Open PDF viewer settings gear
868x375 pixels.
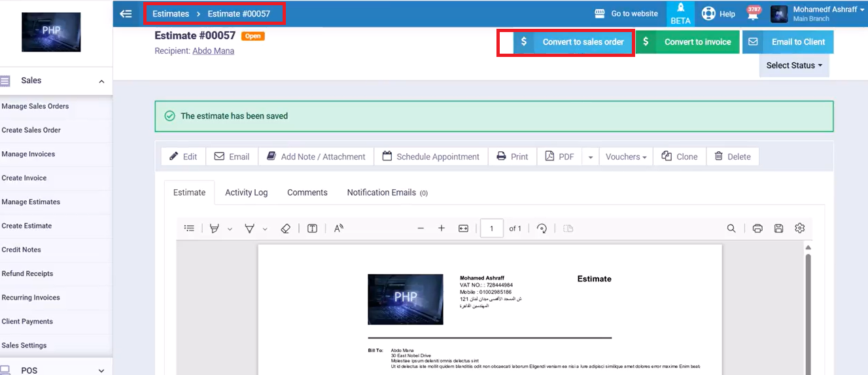(x=799, y=228)
